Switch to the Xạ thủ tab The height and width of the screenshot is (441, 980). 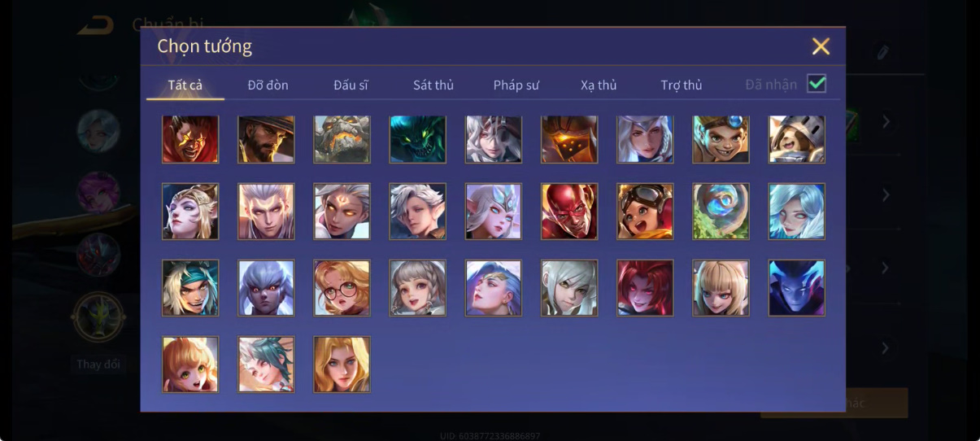click(x=599, y=85)
